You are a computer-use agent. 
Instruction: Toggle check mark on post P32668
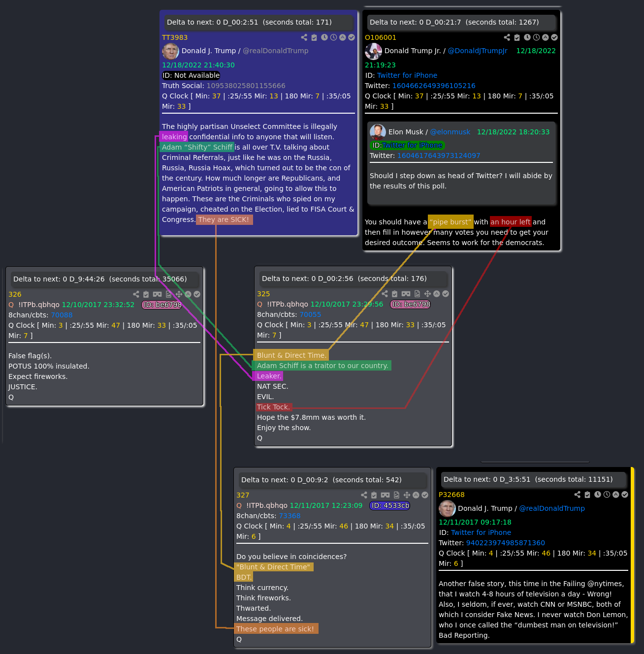click(x=625, y=495)
